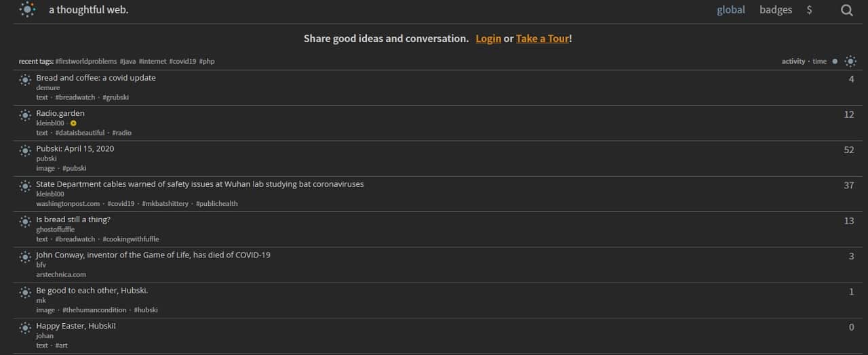Click the Login link
This screenshot has width=868, height=355.
tap(488, 39)
